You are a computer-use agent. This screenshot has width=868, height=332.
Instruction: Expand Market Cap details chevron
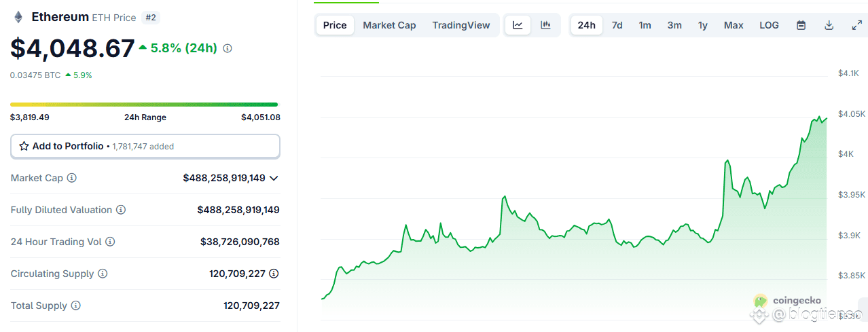[274, 178]
